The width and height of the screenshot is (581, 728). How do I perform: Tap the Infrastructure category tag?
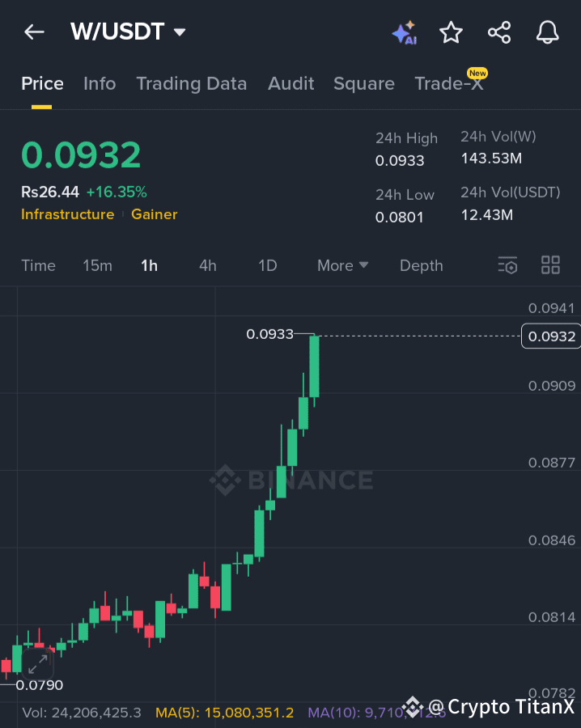pyautogui.click(x=68, y=214)
